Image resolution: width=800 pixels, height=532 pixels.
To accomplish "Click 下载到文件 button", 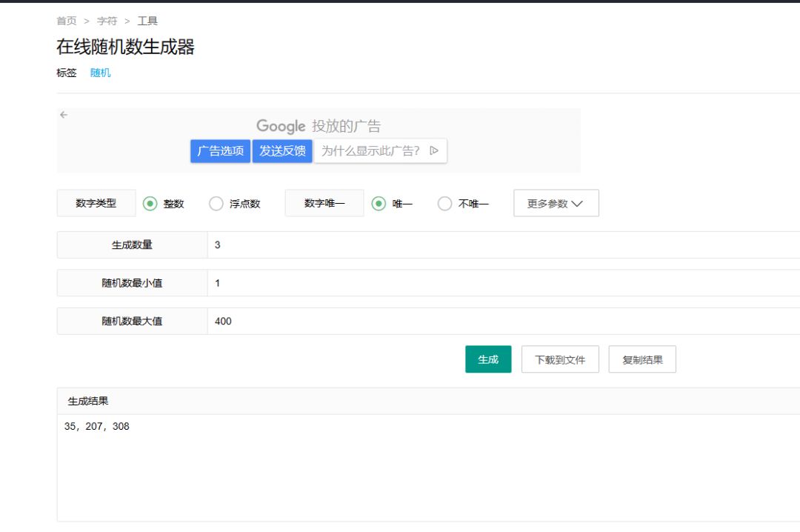I will [x=560, y=359].
